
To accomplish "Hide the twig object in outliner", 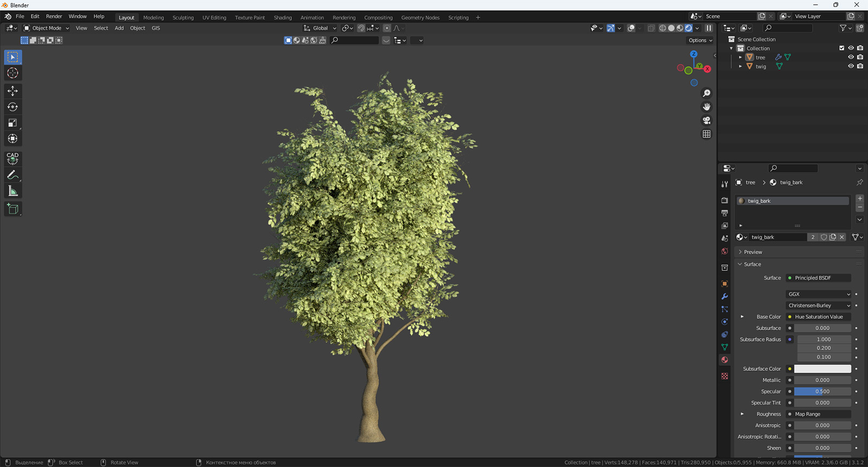I will coord(851,66).
